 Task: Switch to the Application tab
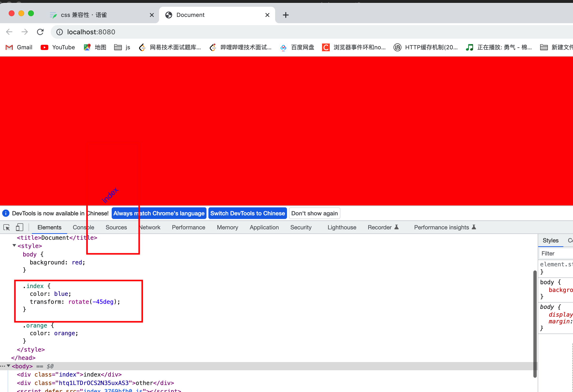click(264, 227)
